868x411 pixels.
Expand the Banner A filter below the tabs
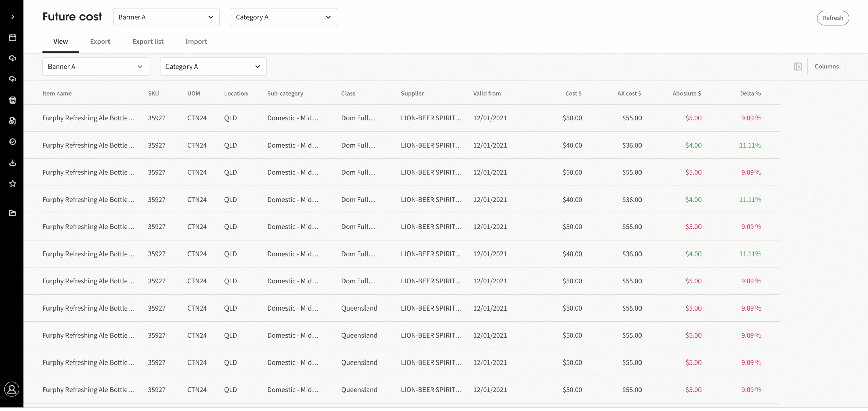tap(96, 67)
